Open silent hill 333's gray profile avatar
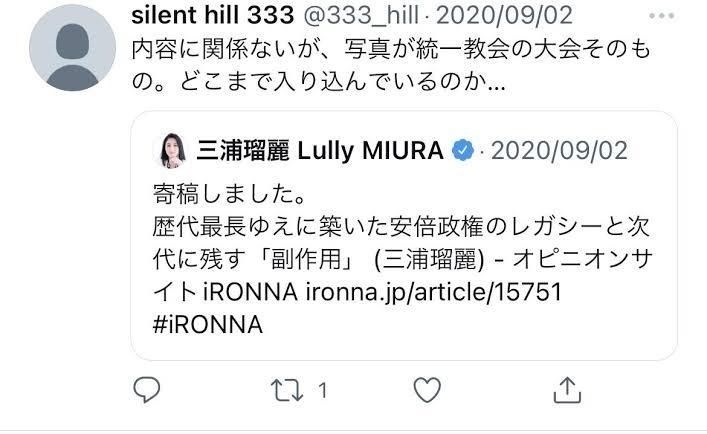Image resolution: width=707 pixels, height=434 pixels. (71, 48)
